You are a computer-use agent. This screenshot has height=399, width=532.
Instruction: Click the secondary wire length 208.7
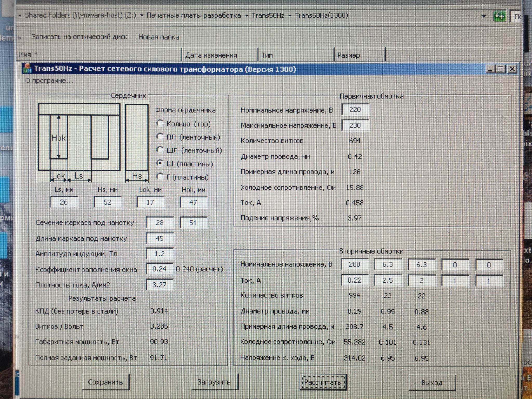pyautogui.click(x=355, y=327)
